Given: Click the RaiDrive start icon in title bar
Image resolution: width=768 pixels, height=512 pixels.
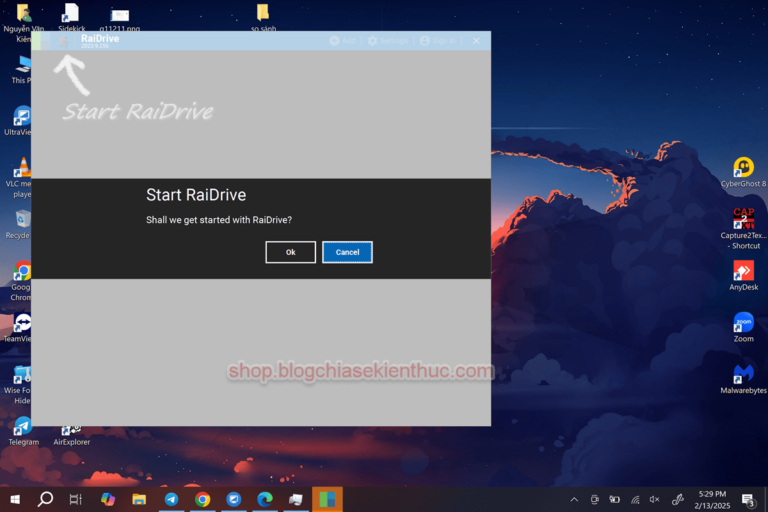Looking at the screenshot, I should pos(66,41).
